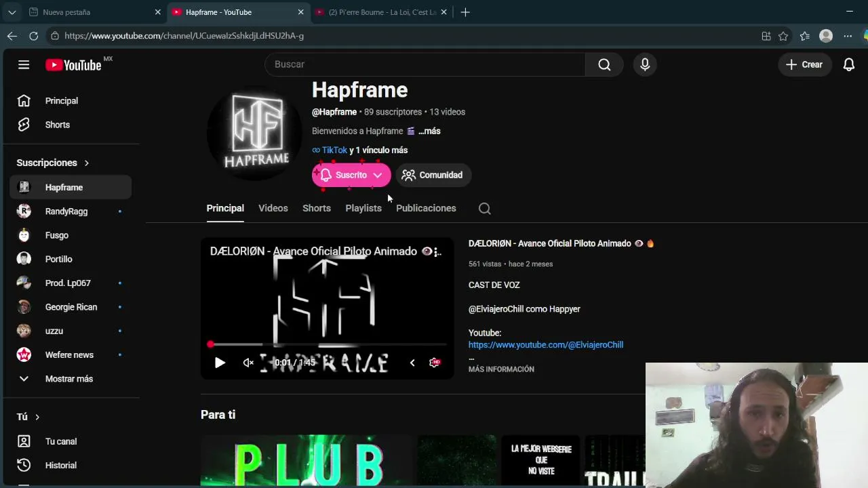Click the YouTube search field
The height and width of the screenshot is (488, 868).
(x=425, y=64)
